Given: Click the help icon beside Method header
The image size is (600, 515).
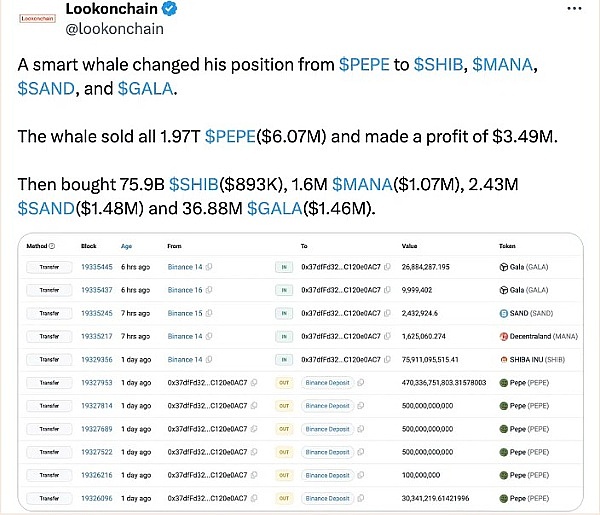Looking at the screenshot, I should (52, 245).
